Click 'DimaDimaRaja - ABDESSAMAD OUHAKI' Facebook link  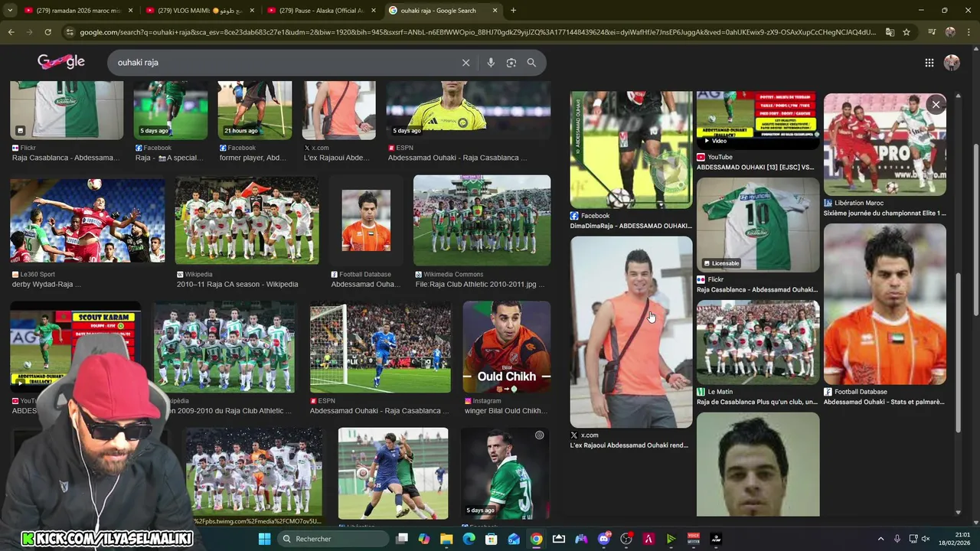(x=631, y=226)
